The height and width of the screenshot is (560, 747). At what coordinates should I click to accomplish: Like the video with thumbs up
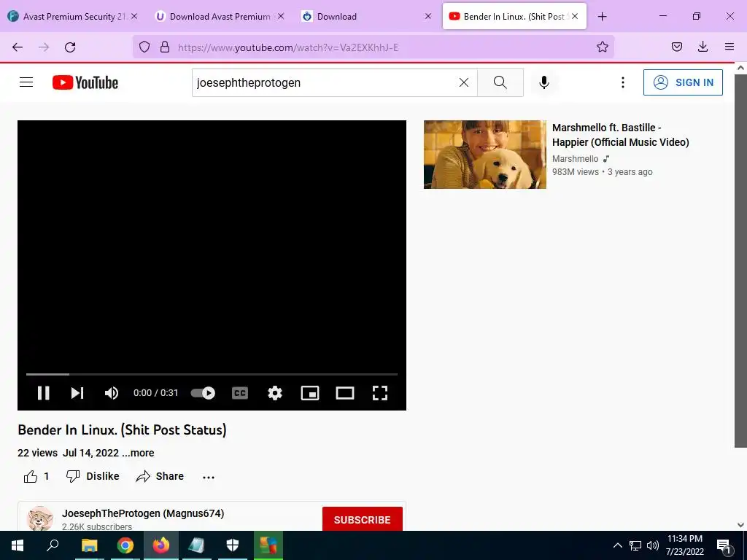(36, 476)
